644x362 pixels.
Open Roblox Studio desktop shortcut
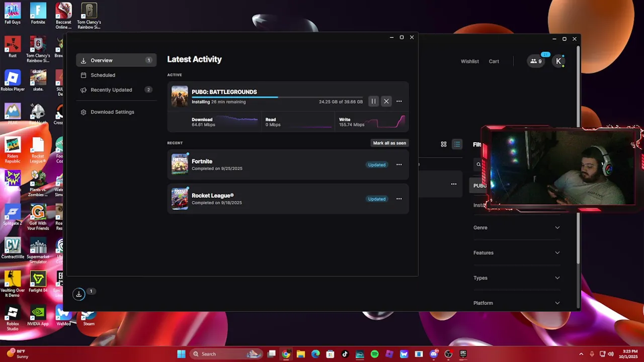pyautogui.click(x=13, y=318)
